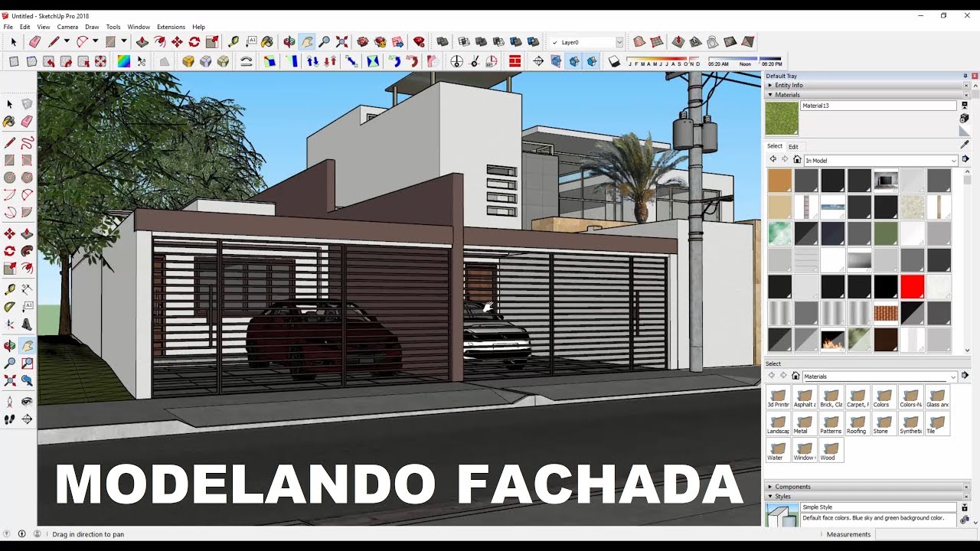
Task: Open the arc tool dropdown arrow
Action: (x=95, y=42)
